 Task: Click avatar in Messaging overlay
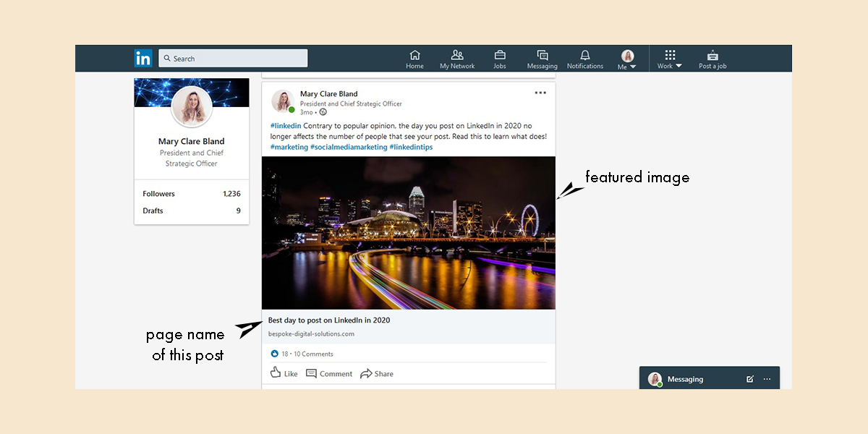pos(655,379)
